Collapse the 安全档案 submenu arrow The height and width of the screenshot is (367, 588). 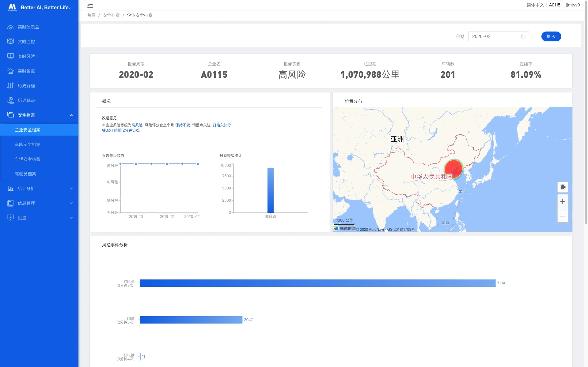71,115
